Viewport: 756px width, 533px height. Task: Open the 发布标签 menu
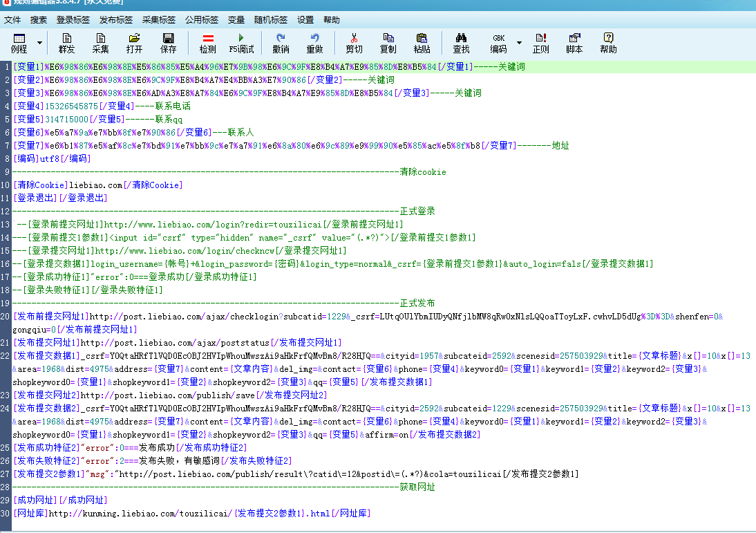116,20
